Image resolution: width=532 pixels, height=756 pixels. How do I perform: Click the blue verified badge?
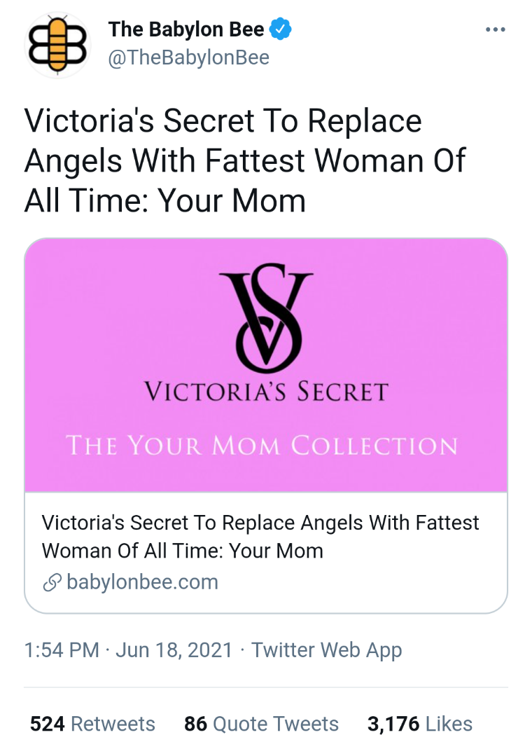281,29
